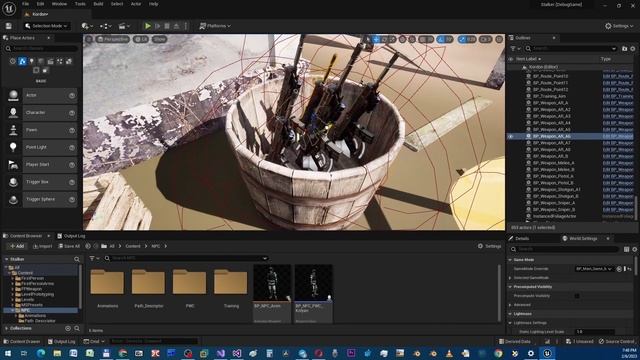Click the Source Control status button
Image resolution: width=640 pixels, height=360 pixels.
[x=617, y=342]
